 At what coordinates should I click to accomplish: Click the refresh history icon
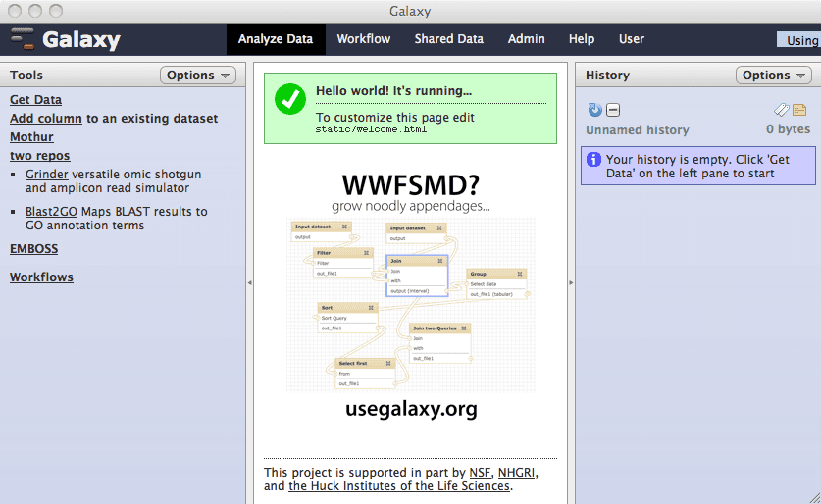(x=594, y=111)
